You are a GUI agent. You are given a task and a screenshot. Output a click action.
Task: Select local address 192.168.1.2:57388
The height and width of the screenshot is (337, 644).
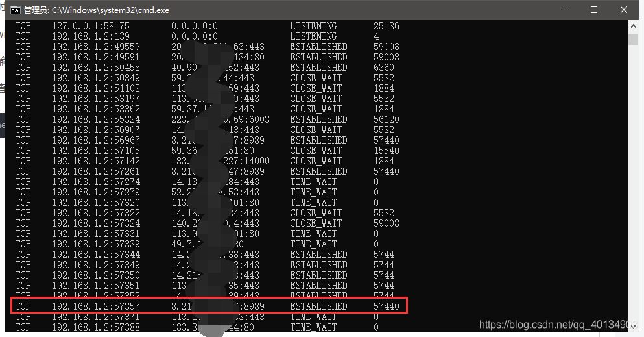tap(96, 327)
